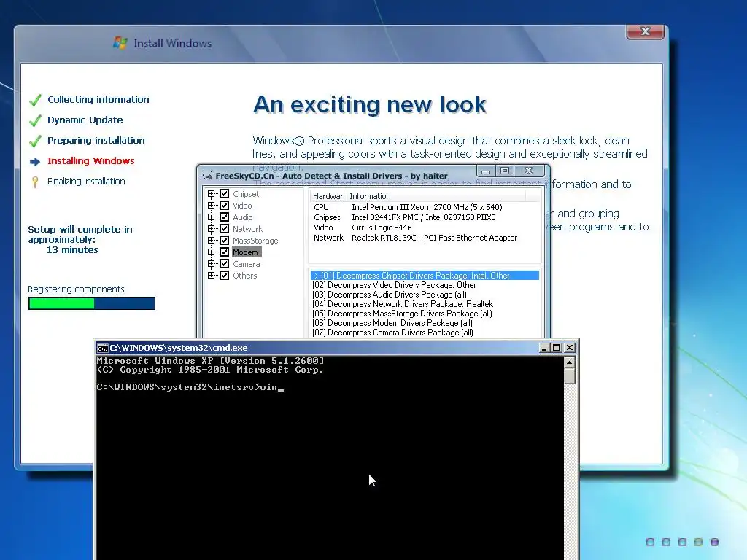Click the green checkmark beside Dynamic Update
Screen dimensions: 747x560
(35, 120)
